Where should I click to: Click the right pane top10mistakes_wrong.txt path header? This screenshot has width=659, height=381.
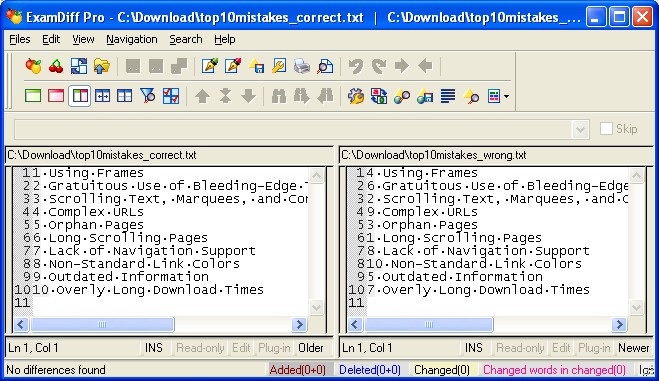point(496,155)
